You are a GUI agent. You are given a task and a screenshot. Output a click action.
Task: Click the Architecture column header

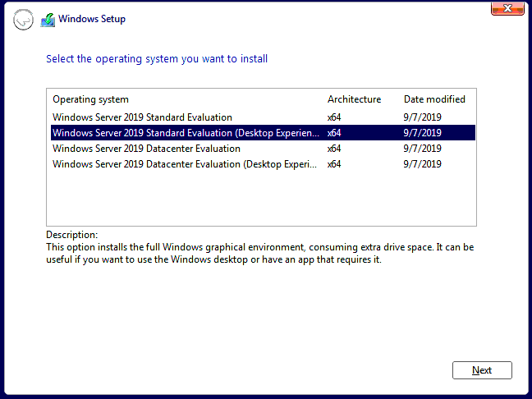[x=354, y=99]
